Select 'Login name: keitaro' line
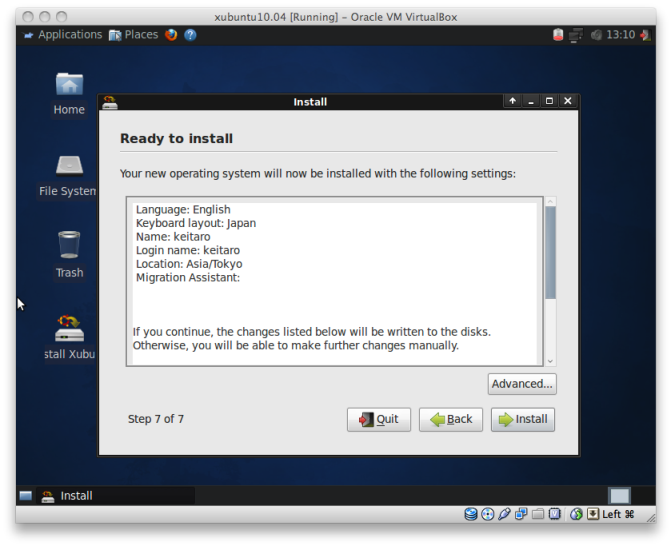The height and width of the screenshot is (546, 671). 188,250
